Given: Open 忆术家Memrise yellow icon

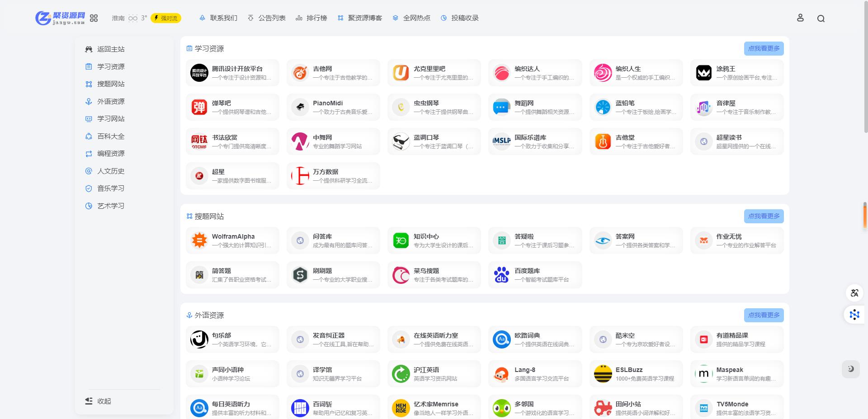Looking at the screenshot, I should pos(401,408).
